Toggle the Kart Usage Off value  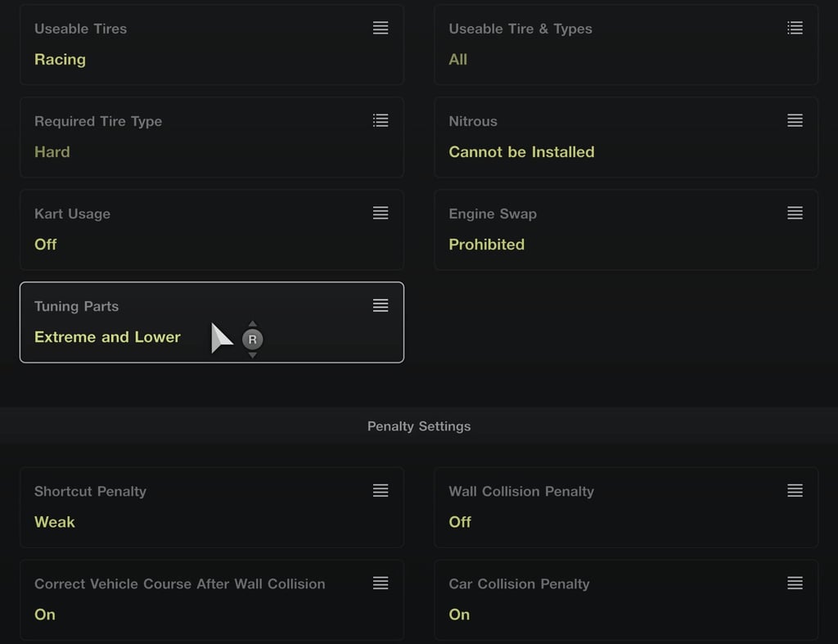pyautogui.click(x=46, y=244)
